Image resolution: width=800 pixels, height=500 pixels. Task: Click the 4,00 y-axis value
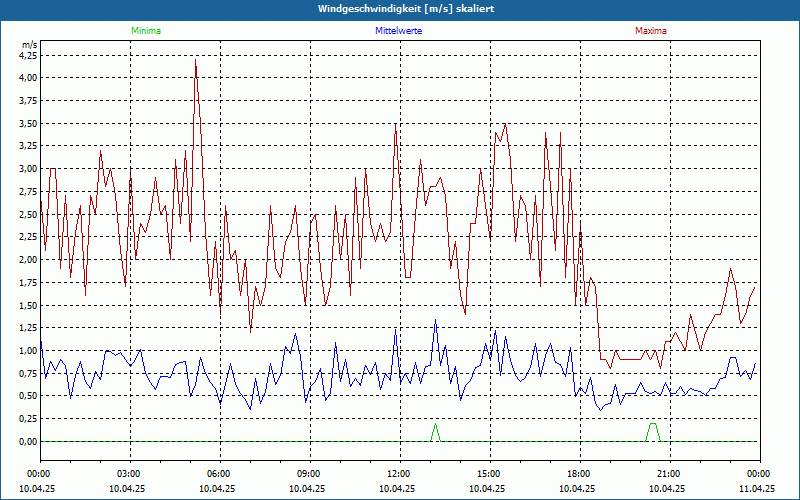(28, 78)
